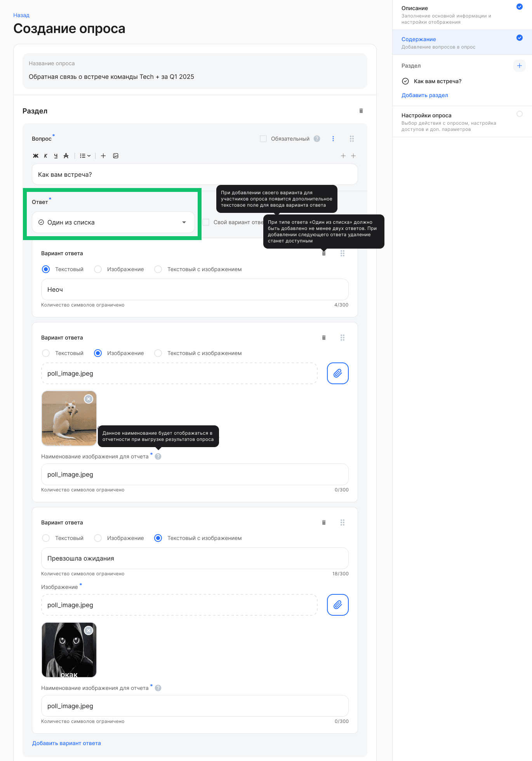
Task: Delete the section using trash icon
Action: pos(361,111)
